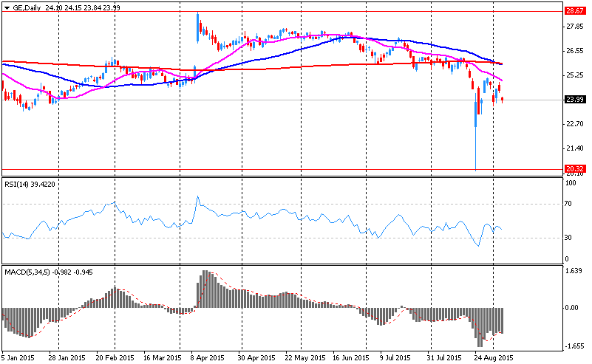
Task: Select the 20 Feb 2015 date label
Action: tap(115, 357)
